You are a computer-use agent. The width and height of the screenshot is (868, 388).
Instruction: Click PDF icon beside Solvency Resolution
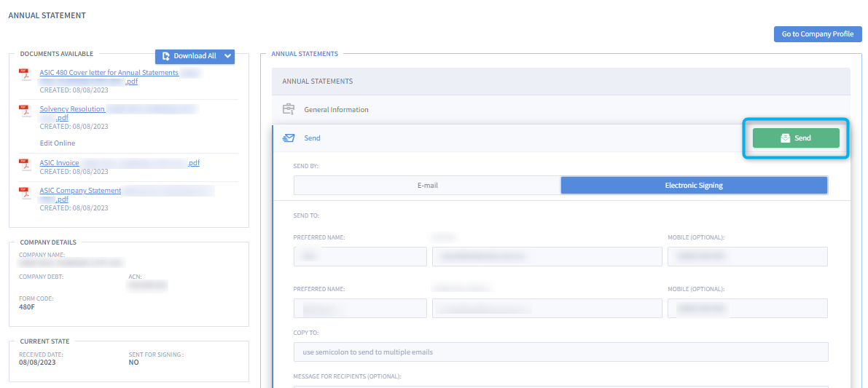tap(25, 111)
